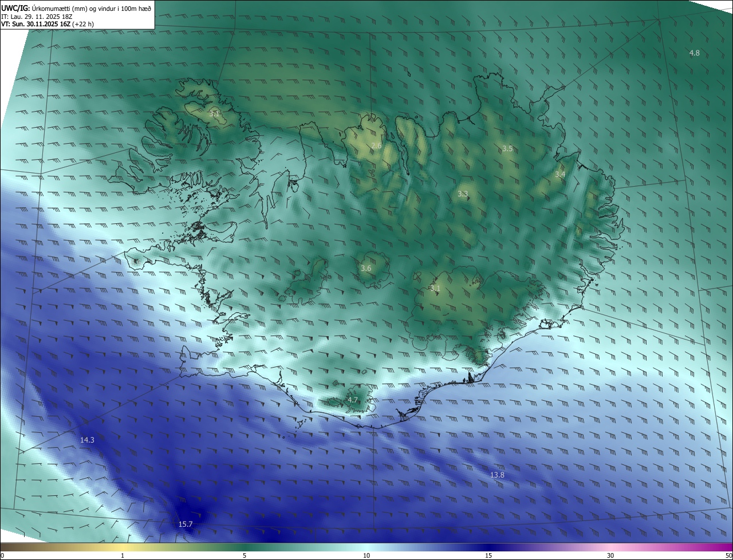733x560 pixels.
Task: Pick the 3.5 value label
Action: click(507, 148)
